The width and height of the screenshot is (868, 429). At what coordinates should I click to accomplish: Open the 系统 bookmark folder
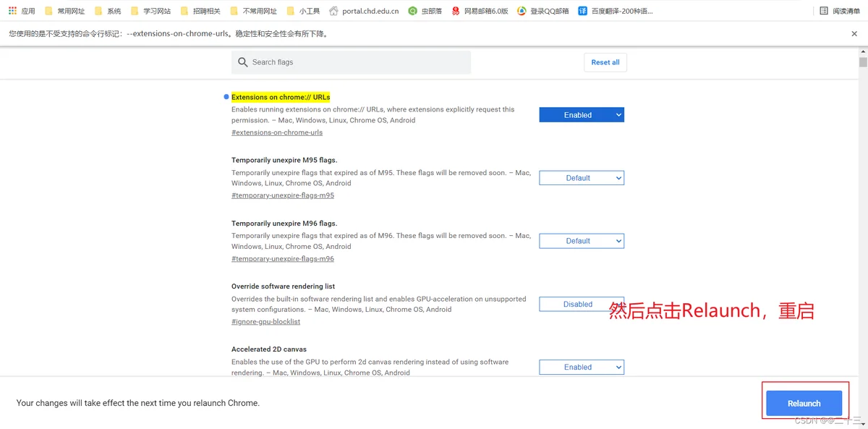click(107, 11)
